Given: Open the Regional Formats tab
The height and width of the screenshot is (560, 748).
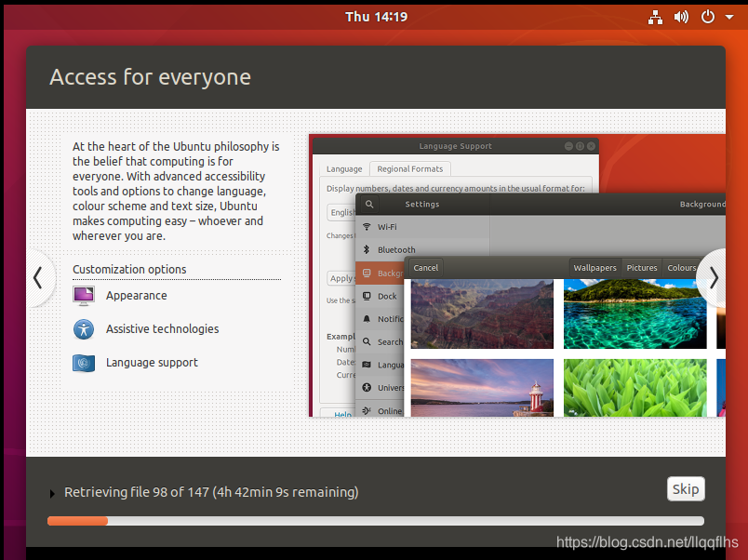Looking at the screenshot, I should coord(410,169).
